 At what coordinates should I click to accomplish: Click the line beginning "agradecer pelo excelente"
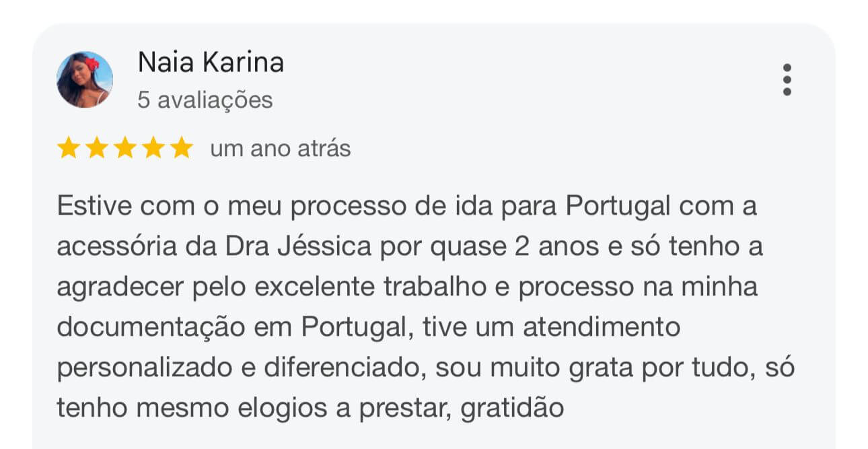pyautogui.click(x=406, y=287)
